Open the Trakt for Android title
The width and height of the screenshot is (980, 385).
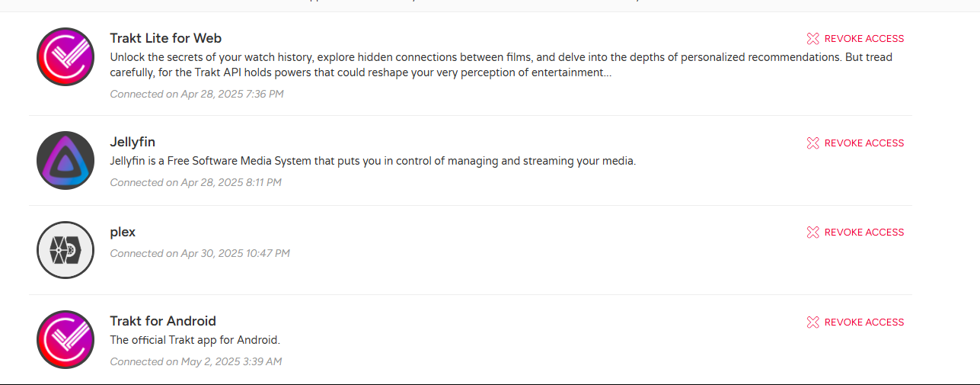pyautogui.click(x=163, y=321)
